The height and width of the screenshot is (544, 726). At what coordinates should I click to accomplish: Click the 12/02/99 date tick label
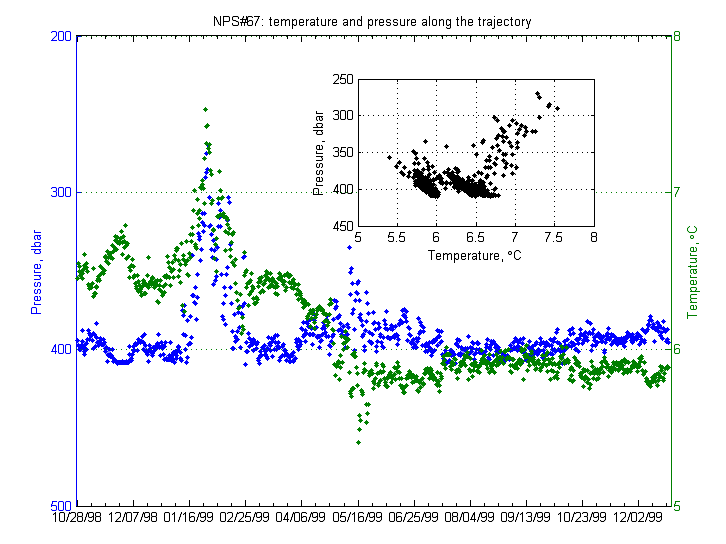click(637, 518)
